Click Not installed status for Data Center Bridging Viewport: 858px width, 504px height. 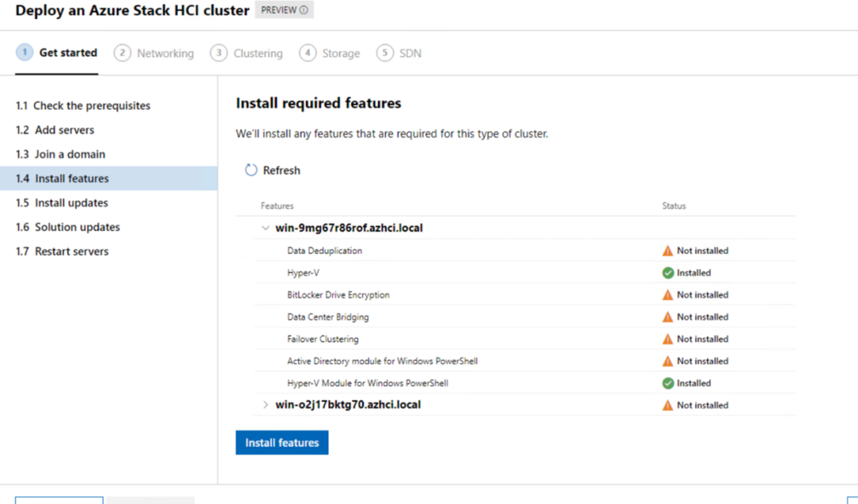tap(702, 317)
